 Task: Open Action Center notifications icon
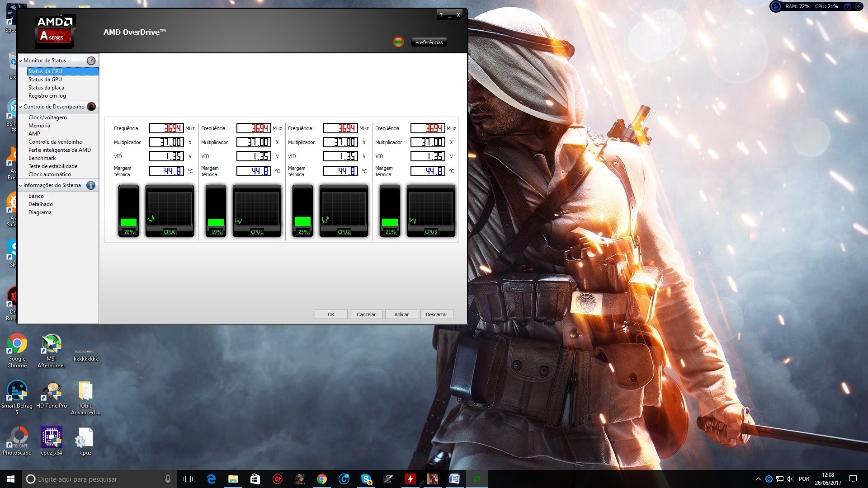853,479
